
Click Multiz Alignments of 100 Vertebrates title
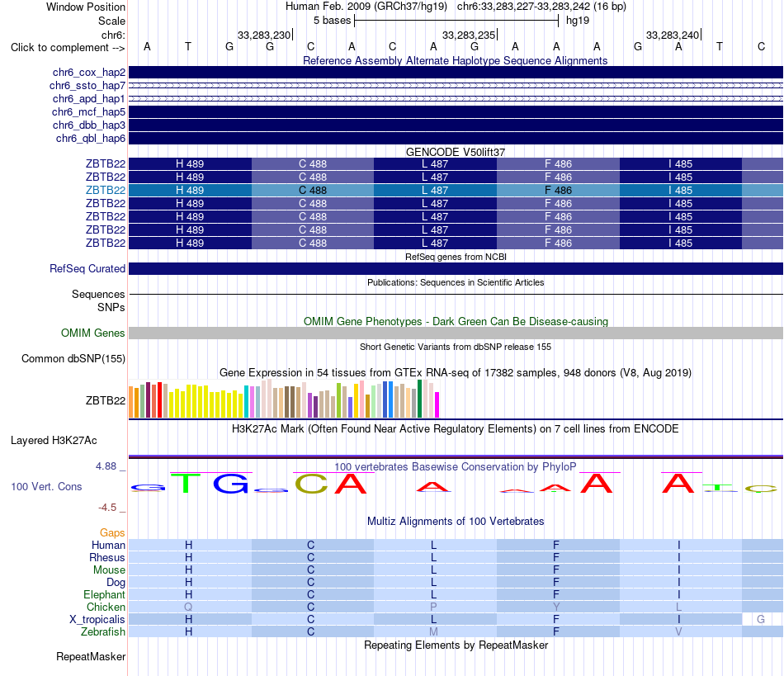point(456,522)
